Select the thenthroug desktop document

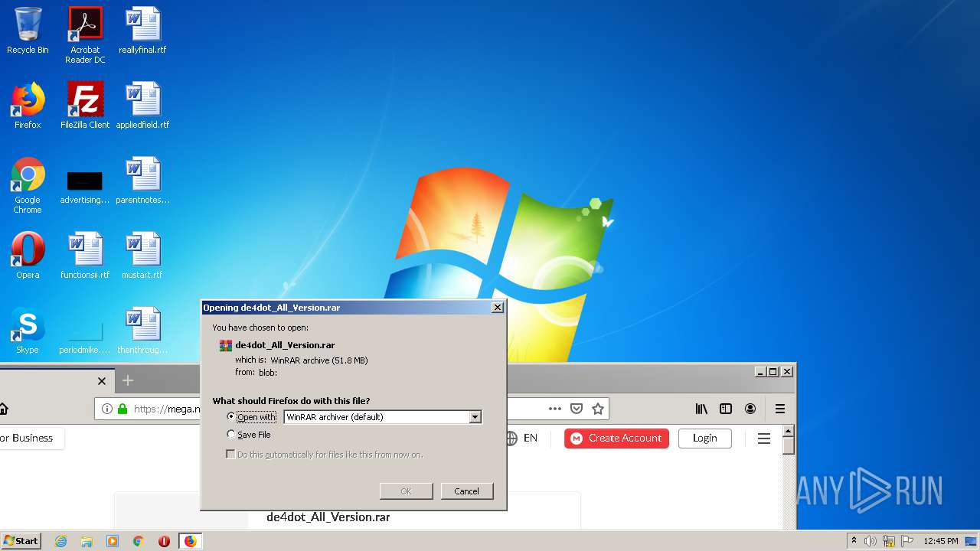[142, 331]
